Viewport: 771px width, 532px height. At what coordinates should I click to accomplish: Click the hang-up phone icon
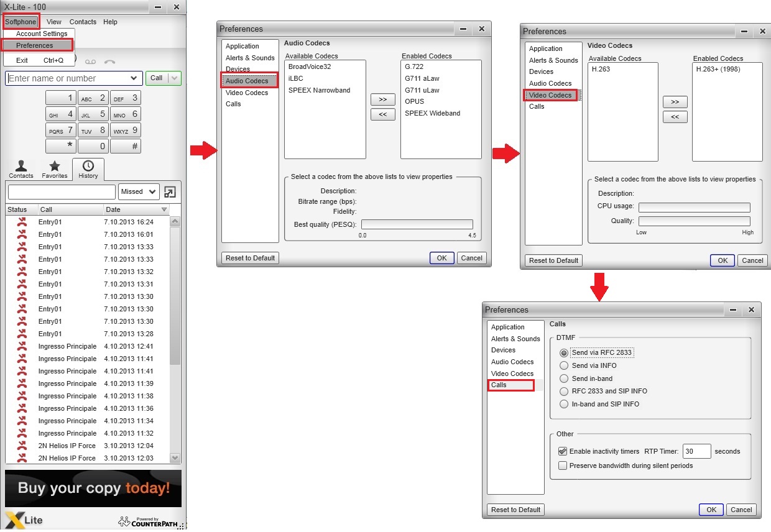click(110, 62)
